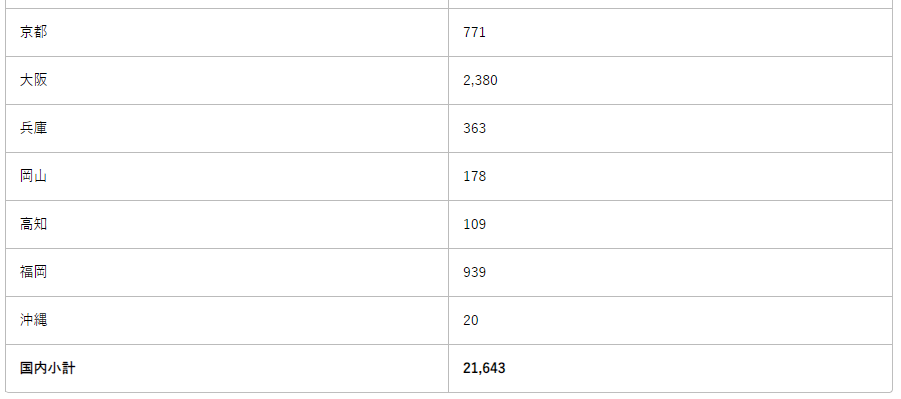Click the 沖縄 prefecture cell
The height and width of the screenshot is (399, 901).
point(227,320)
